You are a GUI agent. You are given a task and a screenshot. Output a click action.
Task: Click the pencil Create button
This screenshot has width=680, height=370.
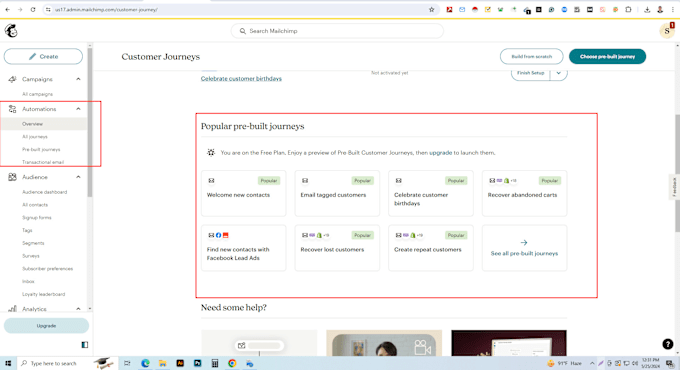[43, 56]
